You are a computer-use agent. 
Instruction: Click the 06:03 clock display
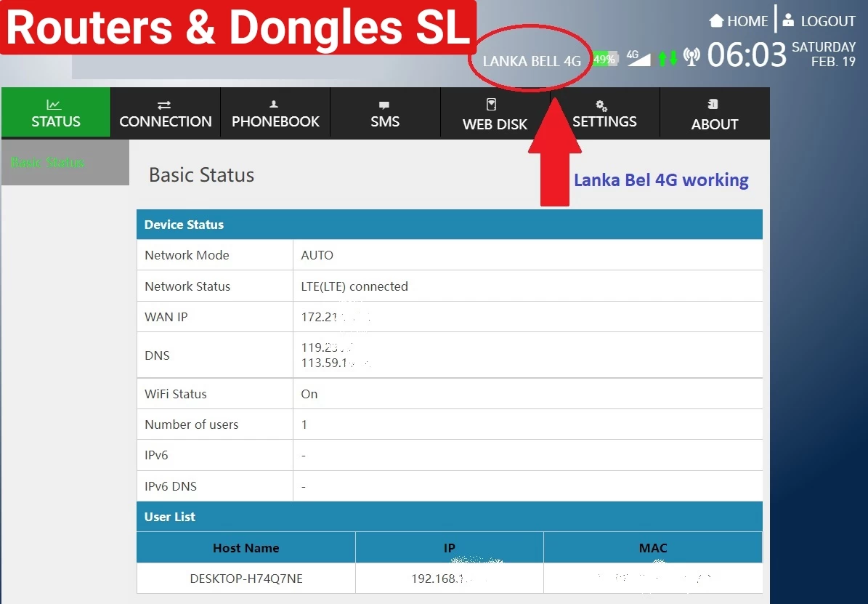click(x=747, y=55)
